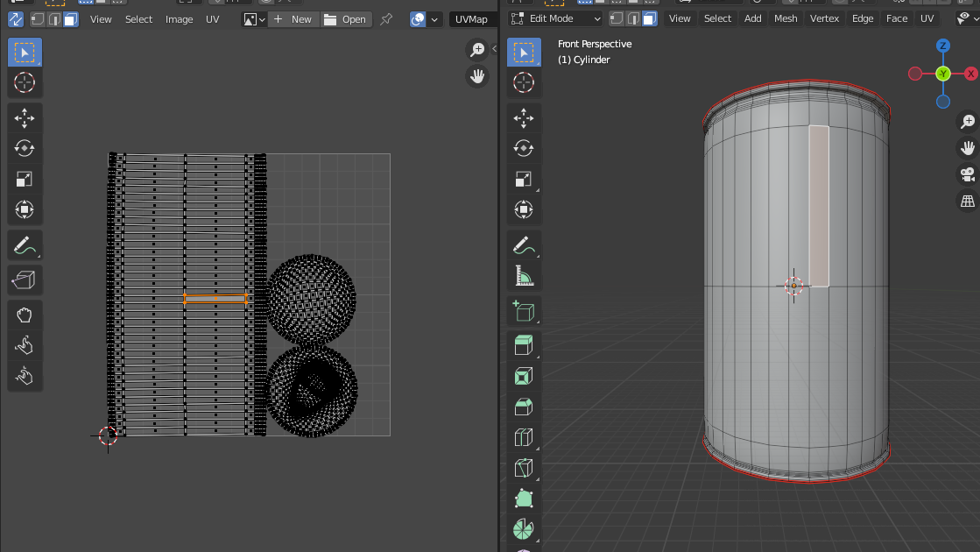Click the red X axis on navigation gizmo
The image size is (980, 552).
(970, 74)
